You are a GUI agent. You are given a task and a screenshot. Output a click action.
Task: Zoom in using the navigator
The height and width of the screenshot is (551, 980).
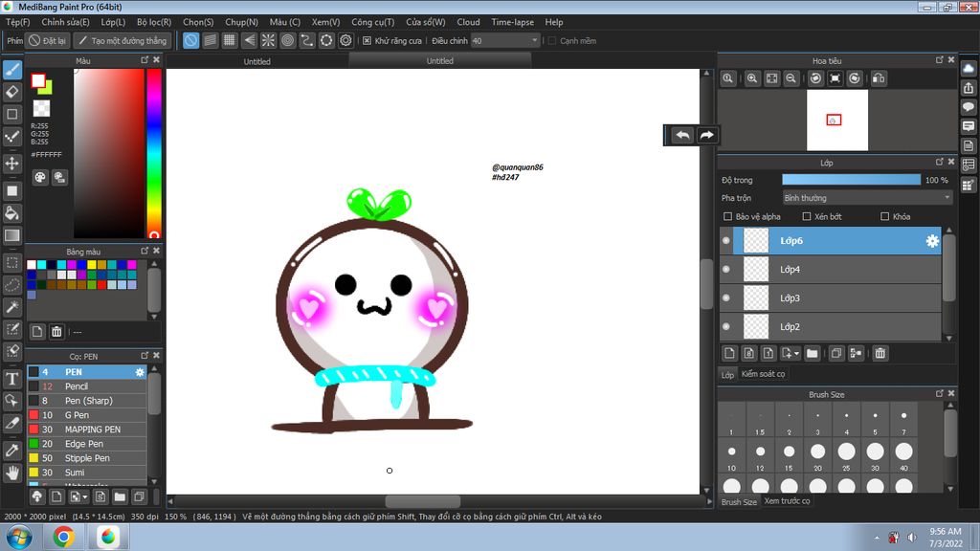pos(752,78)
